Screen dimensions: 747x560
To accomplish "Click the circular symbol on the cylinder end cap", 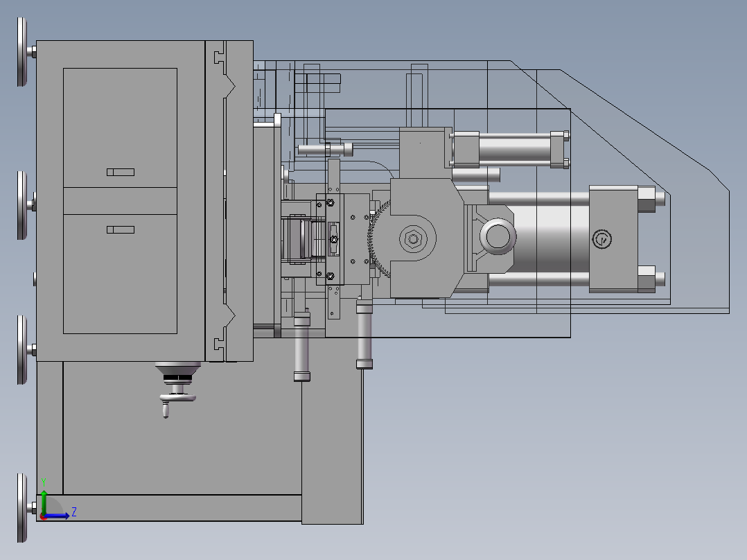I will [601, 238].
